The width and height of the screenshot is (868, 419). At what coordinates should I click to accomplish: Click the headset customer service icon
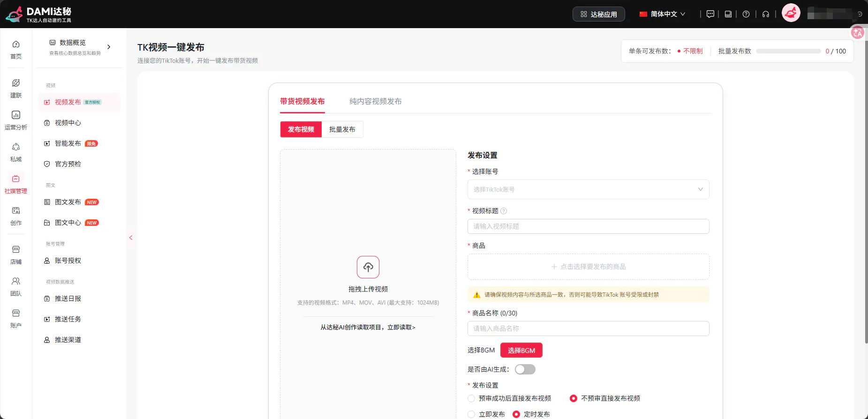(x=766, y=14)
